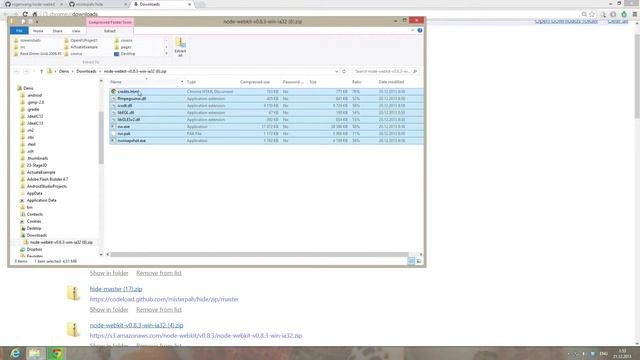Click the Clear all link in Chrome

point(618,21)
